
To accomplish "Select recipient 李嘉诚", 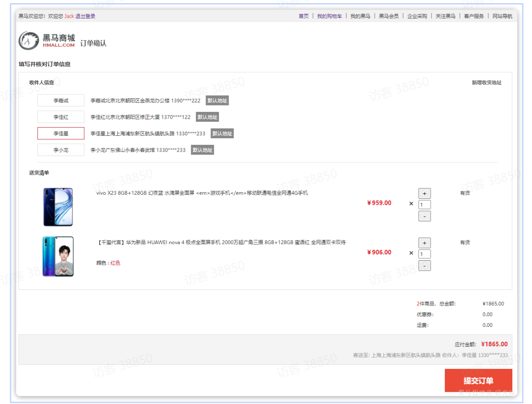I will tap(61, 101).
